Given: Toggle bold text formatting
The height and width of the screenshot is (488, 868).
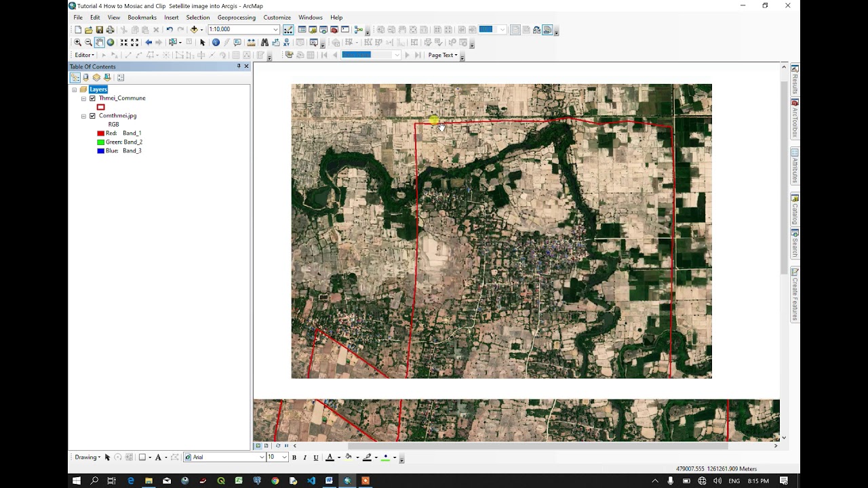Looking at the screenshot, I should [x=294, y=457].
